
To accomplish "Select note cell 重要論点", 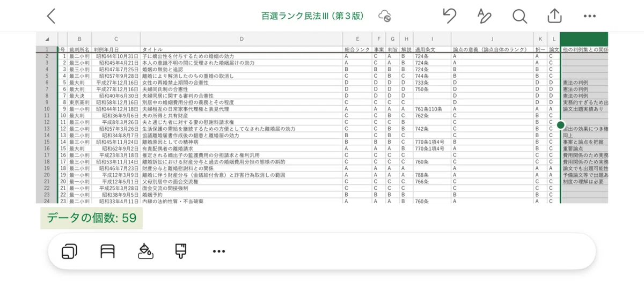I will 584,148.
